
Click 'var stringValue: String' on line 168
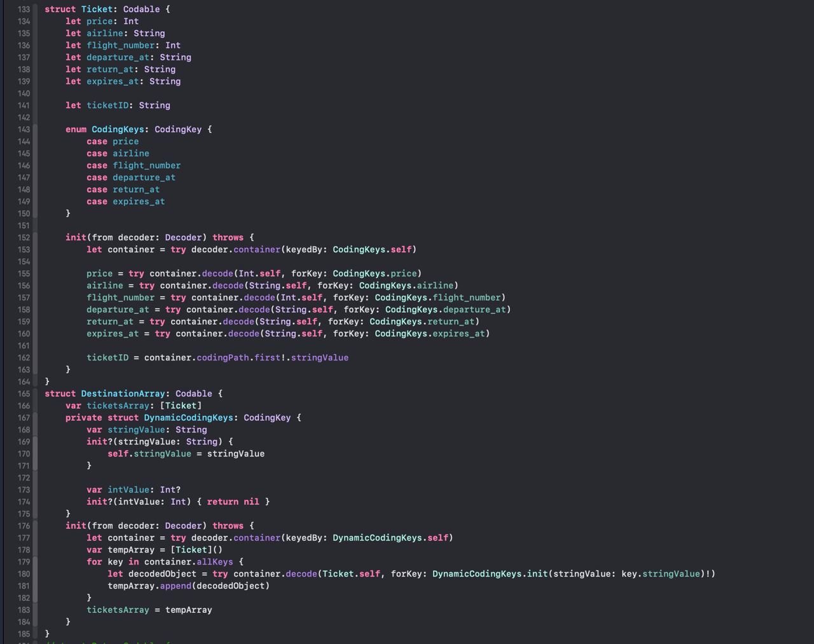tap(147, 430)
